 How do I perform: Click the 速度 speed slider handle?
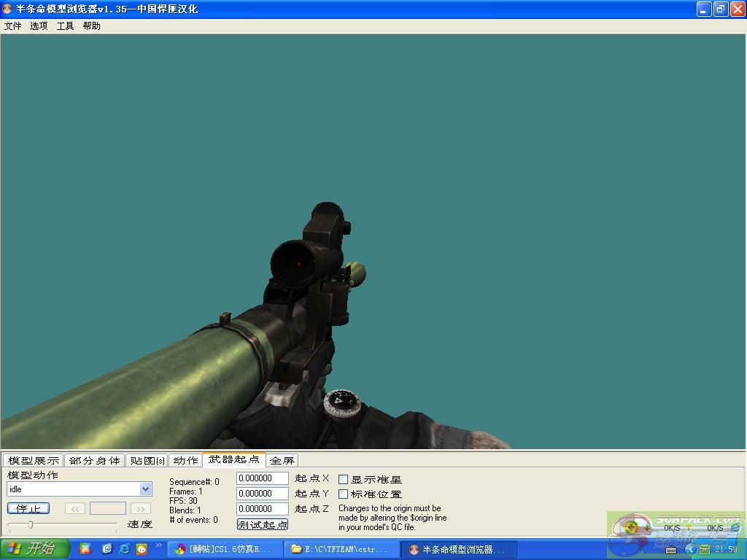point(30,525)
